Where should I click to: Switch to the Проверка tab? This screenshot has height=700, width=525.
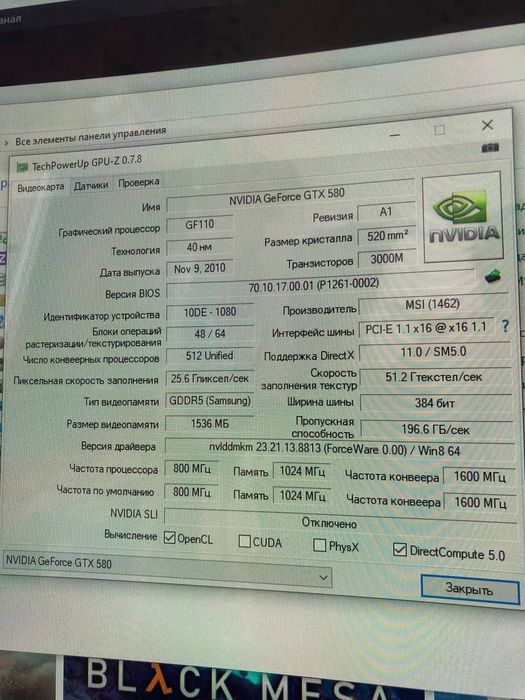138,182
